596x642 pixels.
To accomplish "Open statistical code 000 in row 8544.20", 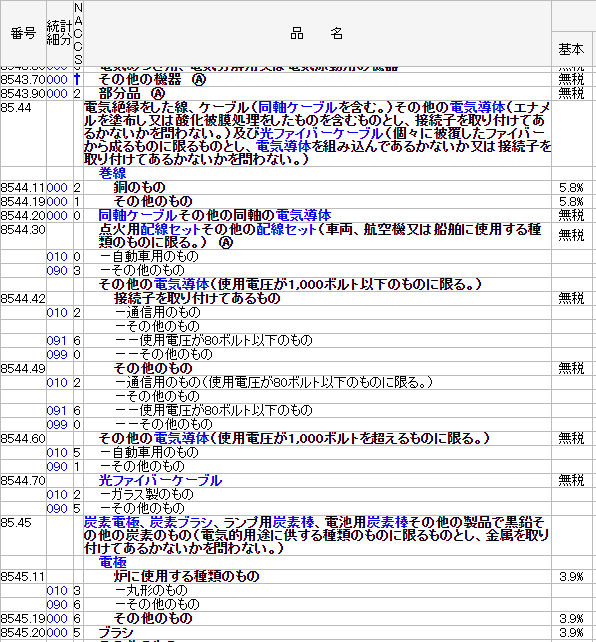I will pos(57,216).
